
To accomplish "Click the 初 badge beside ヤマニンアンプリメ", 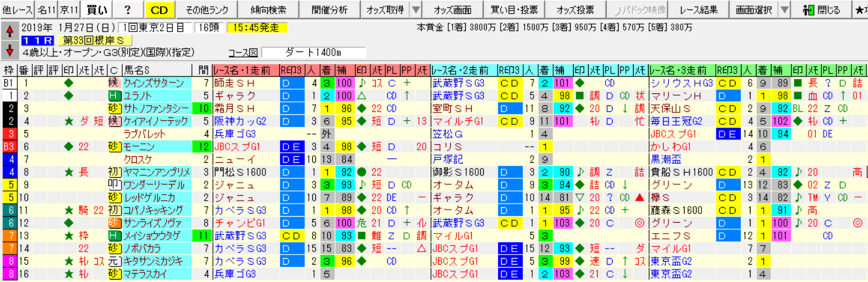I will (x=114, y=172).
